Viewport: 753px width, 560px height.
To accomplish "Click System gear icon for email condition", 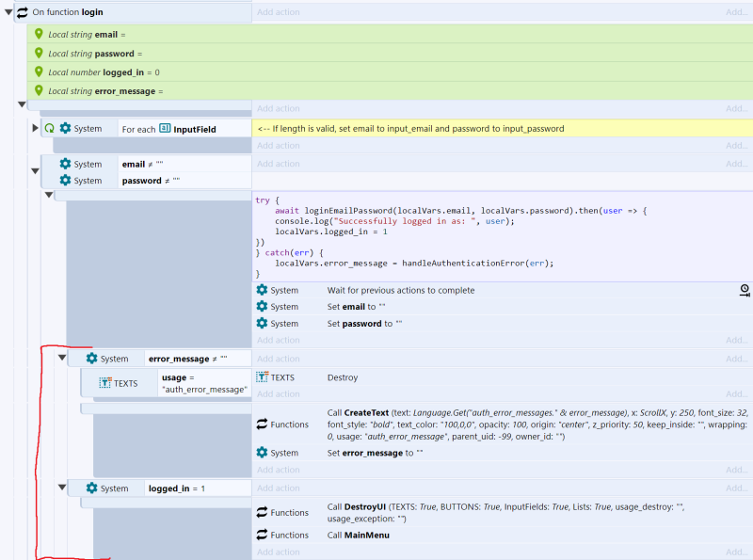I will click(65, 164).
